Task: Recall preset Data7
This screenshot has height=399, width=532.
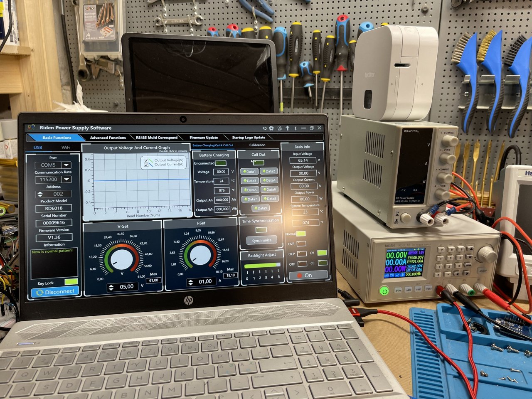Action: (251, 199)
